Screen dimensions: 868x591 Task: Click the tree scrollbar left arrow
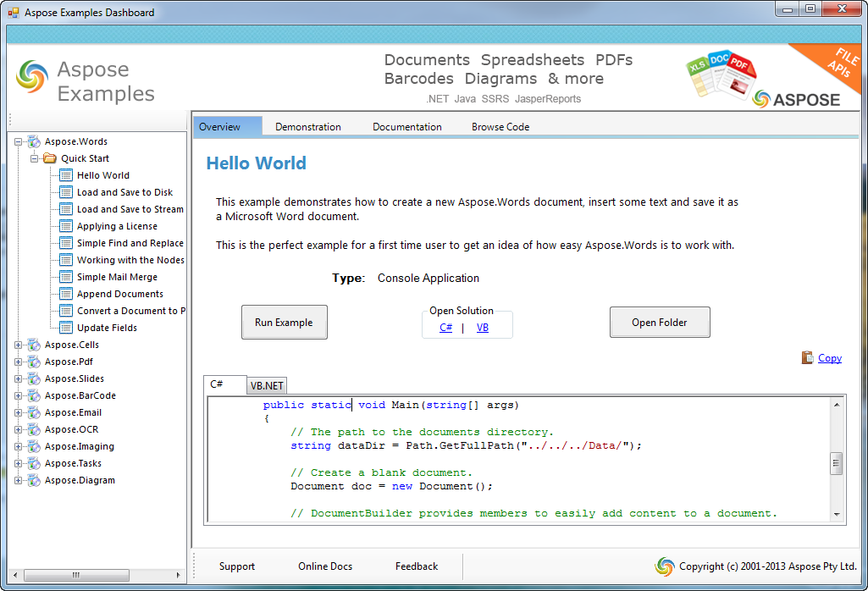point(15,576)
